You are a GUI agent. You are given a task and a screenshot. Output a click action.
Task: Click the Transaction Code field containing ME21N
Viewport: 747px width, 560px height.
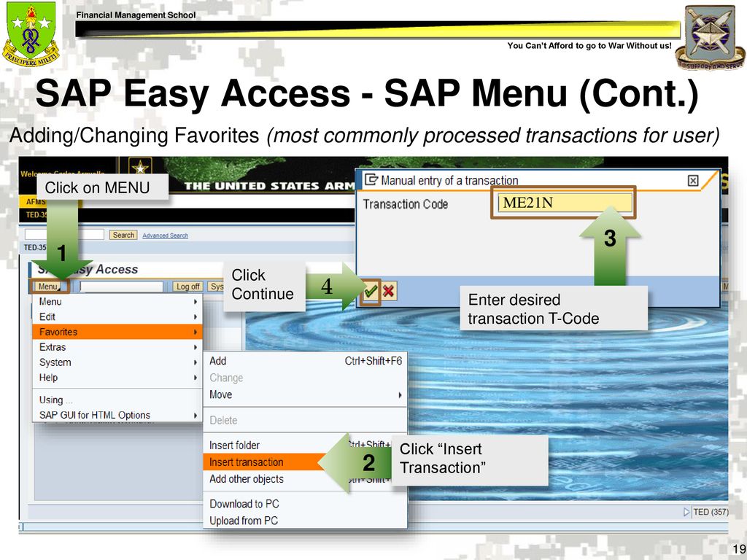[565, 203]
